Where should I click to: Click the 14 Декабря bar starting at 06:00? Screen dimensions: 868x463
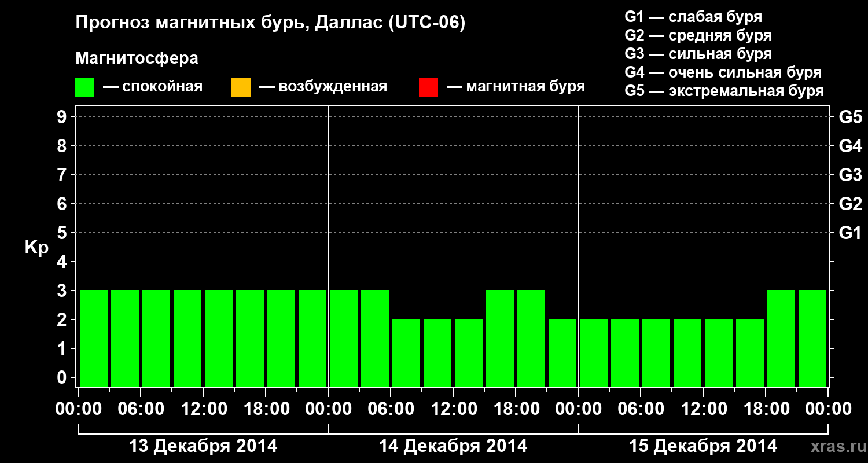tap(406, 352)
